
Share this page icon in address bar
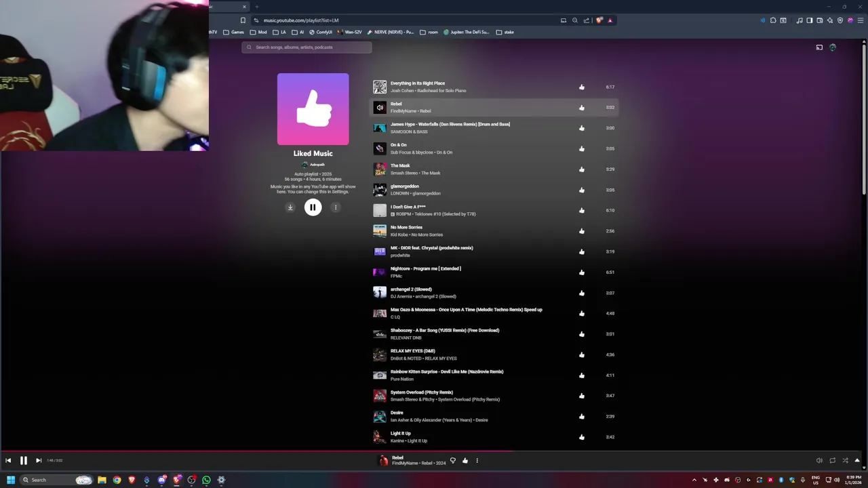587,20
